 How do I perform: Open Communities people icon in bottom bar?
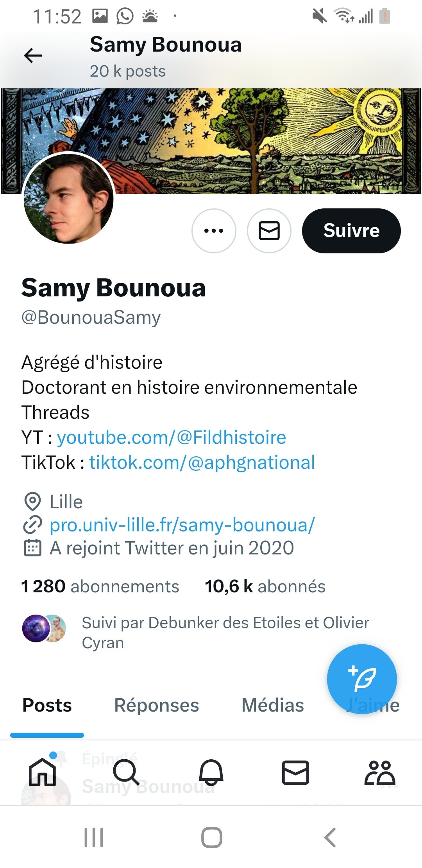coord(379,772)
